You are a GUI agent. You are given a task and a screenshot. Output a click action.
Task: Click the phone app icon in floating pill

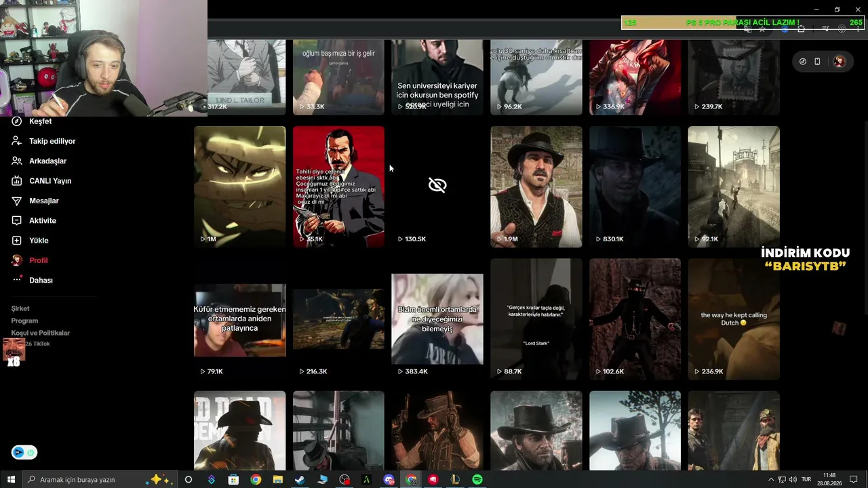(817, 62)
